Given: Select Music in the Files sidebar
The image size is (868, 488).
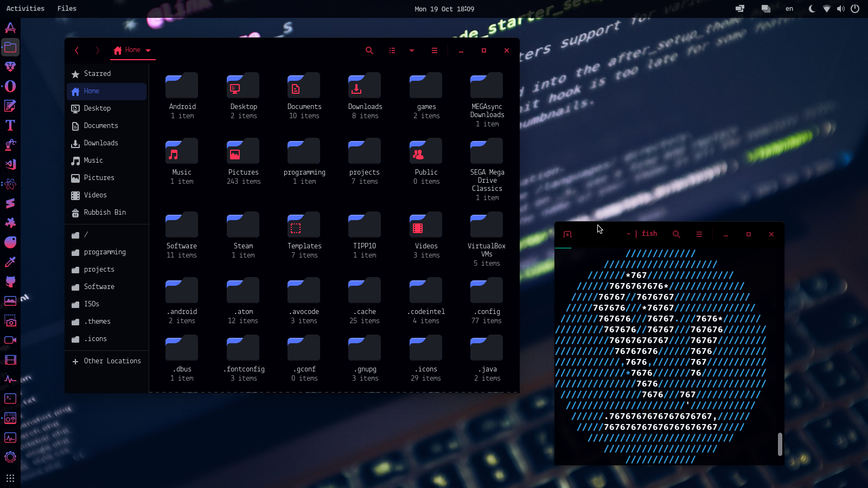Looking at the screenshot, I should (x=107, y=160).
